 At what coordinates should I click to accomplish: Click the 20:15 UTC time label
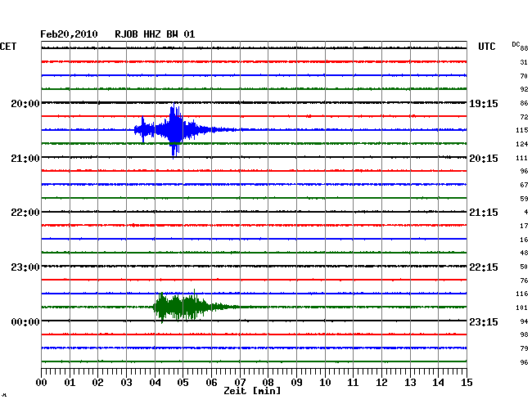coord(484,159)
